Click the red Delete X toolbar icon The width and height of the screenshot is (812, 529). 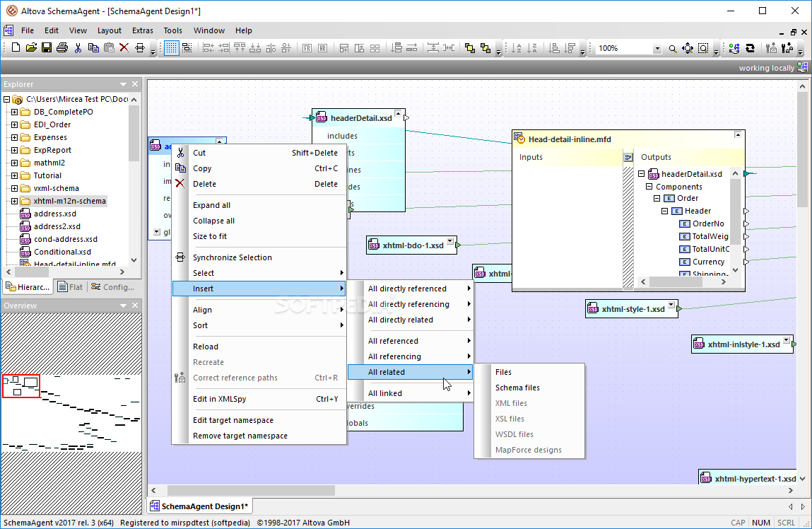click(124, 48)
